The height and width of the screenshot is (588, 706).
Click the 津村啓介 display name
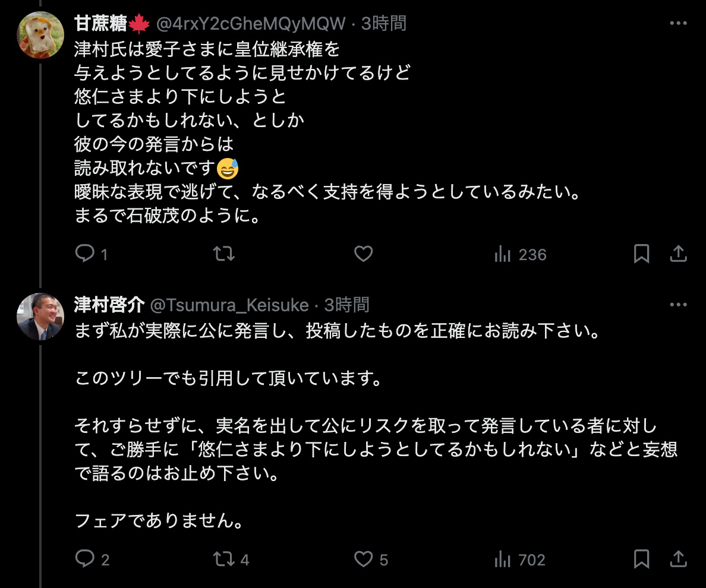click(109, 305)
